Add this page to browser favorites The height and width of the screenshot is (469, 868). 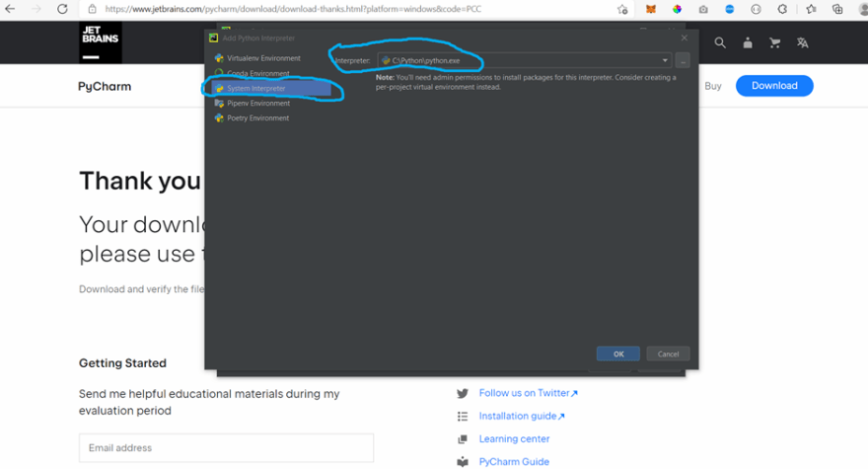pyautogui.click(x=622, y=10)
